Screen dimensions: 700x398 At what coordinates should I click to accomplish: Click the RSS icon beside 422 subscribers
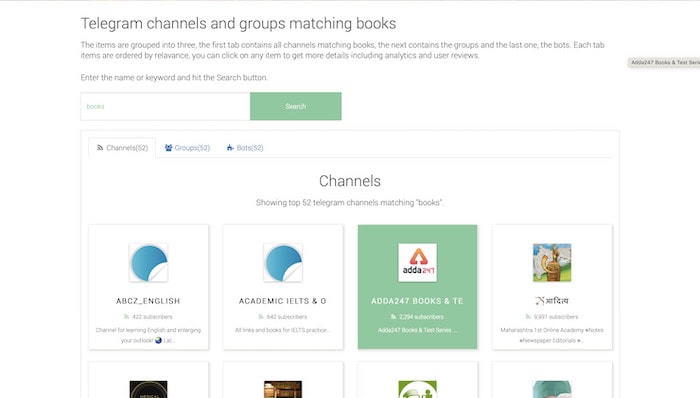pos(127,317)
